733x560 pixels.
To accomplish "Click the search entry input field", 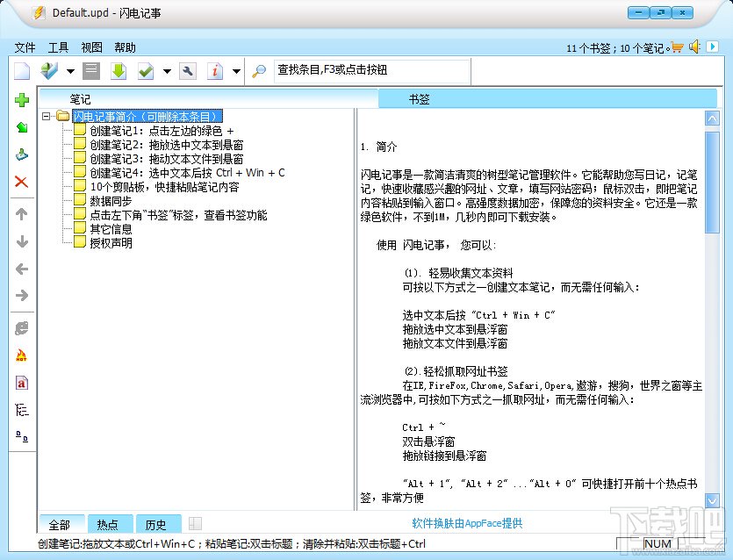I will [x=372, y=70].
